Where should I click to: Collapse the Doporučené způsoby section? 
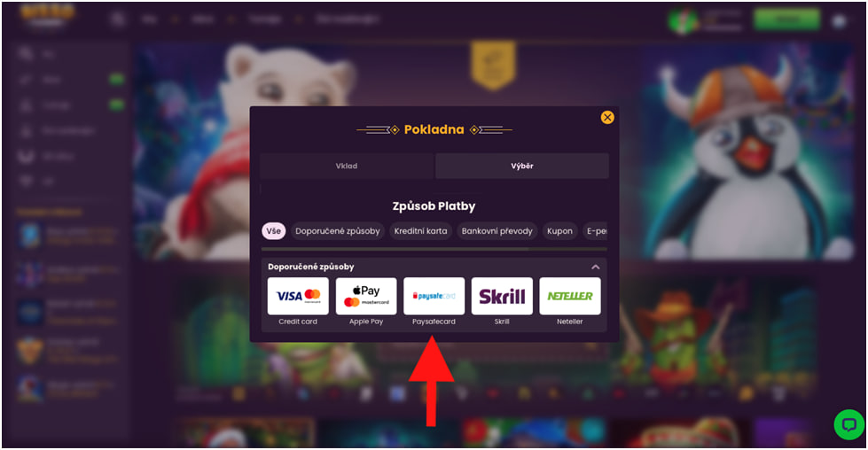(x=596, y=267)
